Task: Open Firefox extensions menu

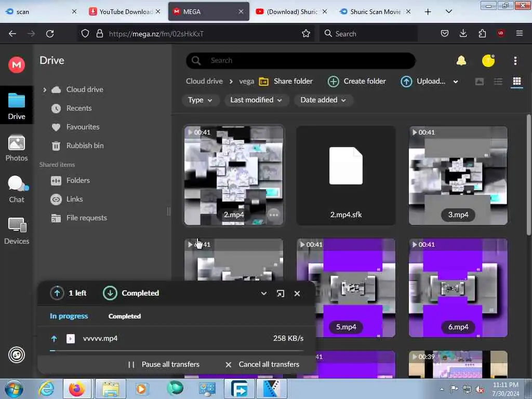Action: coord(482,33)
